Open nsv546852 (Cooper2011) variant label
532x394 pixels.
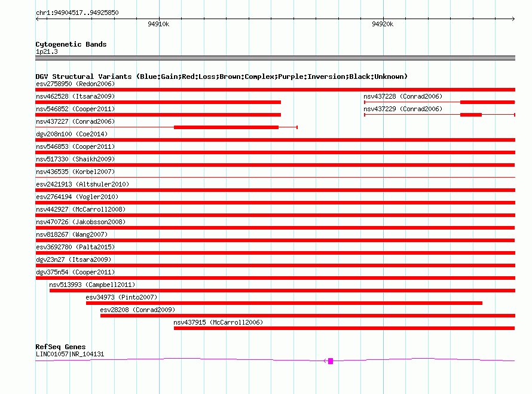pos(75,109)
